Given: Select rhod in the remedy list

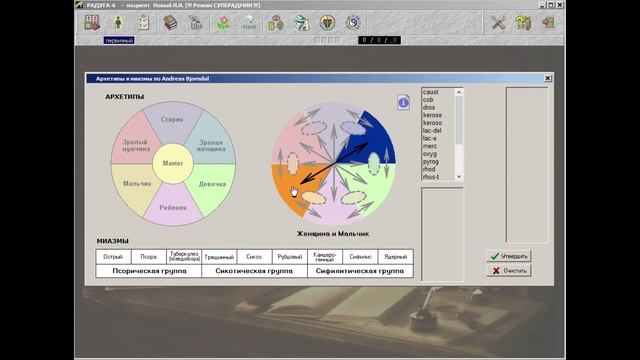Looking at the screenshot, I should pyautogui.click(x=429, y=169).
